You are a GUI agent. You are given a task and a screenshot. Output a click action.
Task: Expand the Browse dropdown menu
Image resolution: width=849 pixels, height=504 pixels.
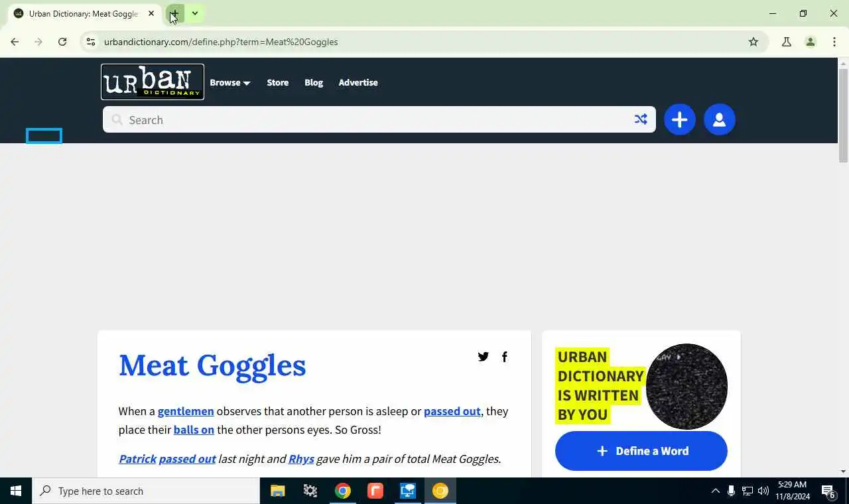(230, 83)
